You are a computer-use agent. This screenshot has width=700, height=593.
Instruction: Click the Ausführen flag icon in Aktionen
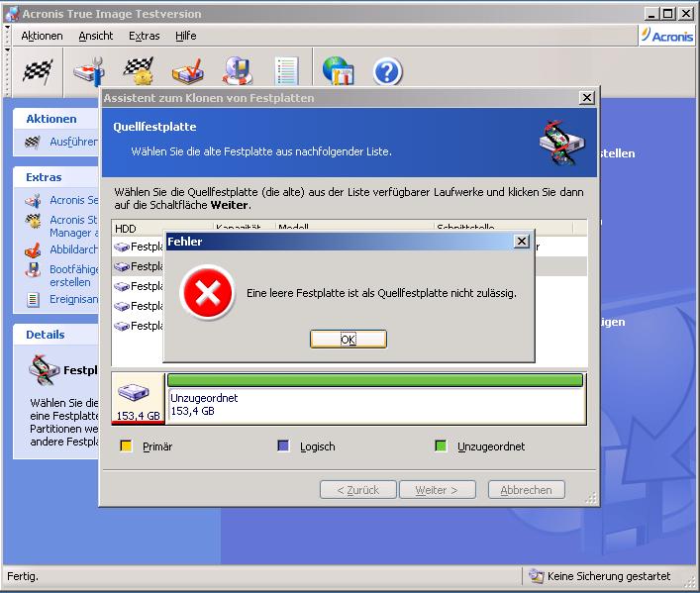tap(33, 143)
